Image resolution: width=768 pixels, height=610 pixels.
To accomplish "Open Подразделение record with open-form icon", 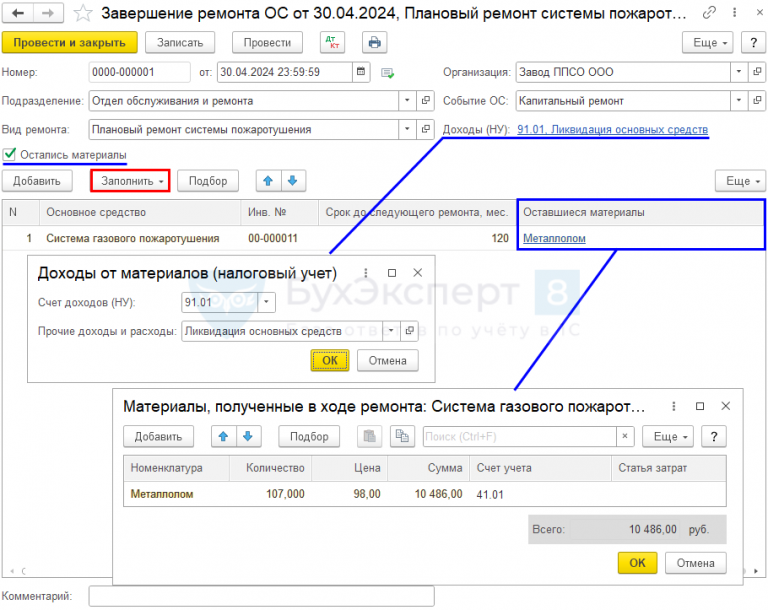I will [425, 101].
